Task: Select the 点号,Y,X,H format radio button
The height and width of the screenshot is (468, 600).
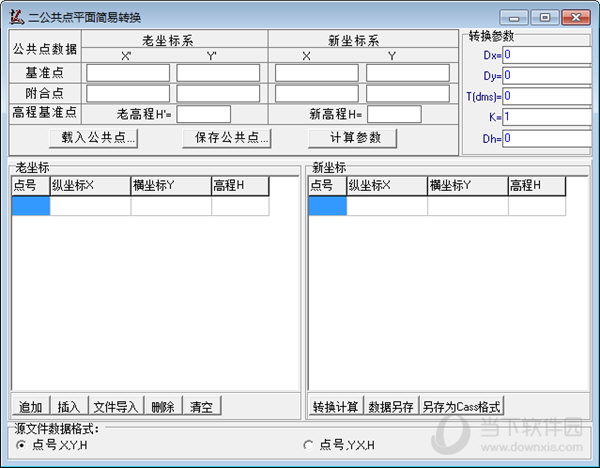Action: coord(308,445)
